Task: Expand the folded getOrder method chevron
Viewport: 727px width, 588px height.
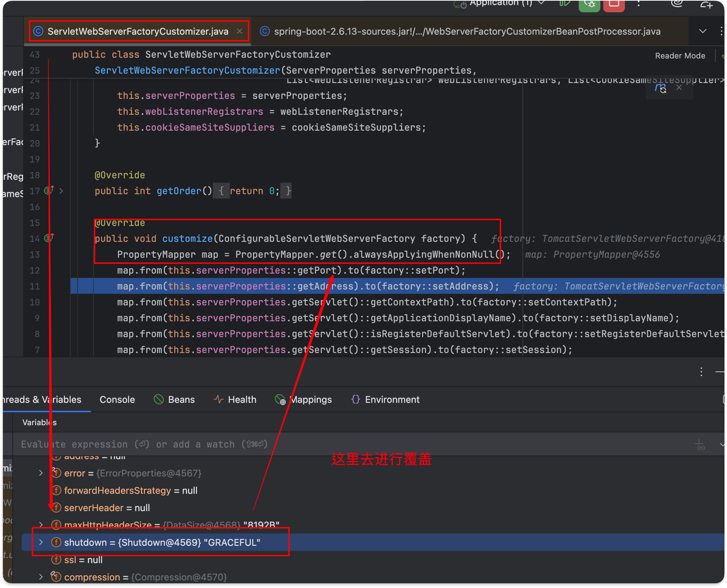Action: click(x=61, y=191)
